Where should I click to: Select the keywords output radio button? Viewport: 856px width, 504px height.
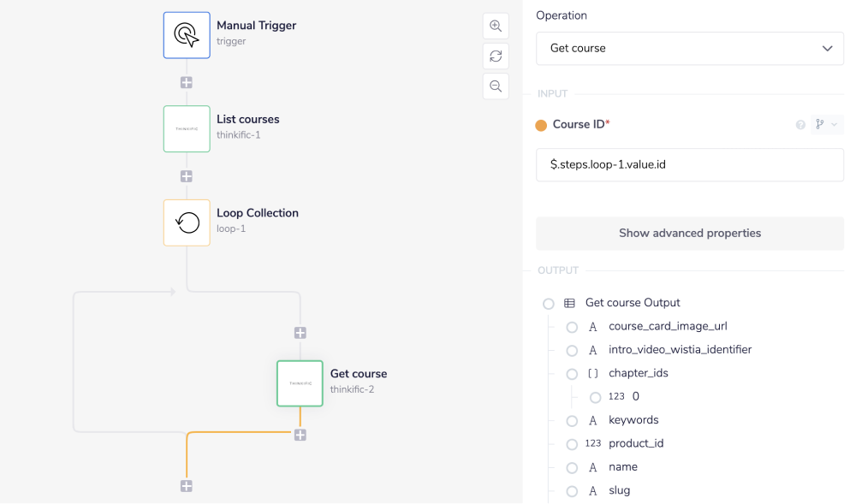coord(572,420)
